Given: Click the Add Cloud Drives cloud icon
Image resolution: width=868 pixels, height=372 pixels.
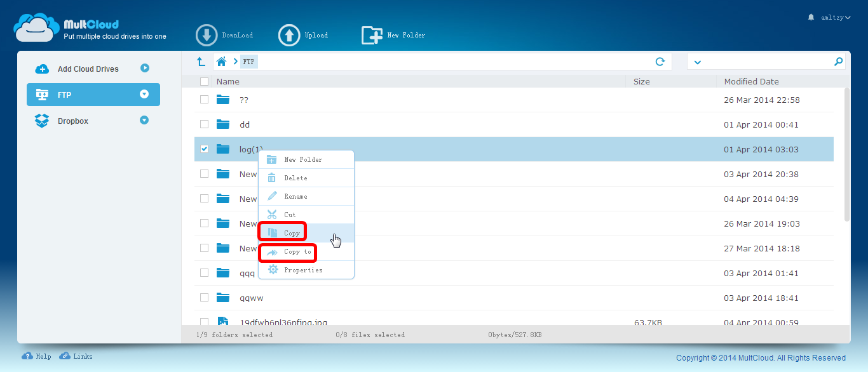Looking at the screenshot, I should point(42,69).
